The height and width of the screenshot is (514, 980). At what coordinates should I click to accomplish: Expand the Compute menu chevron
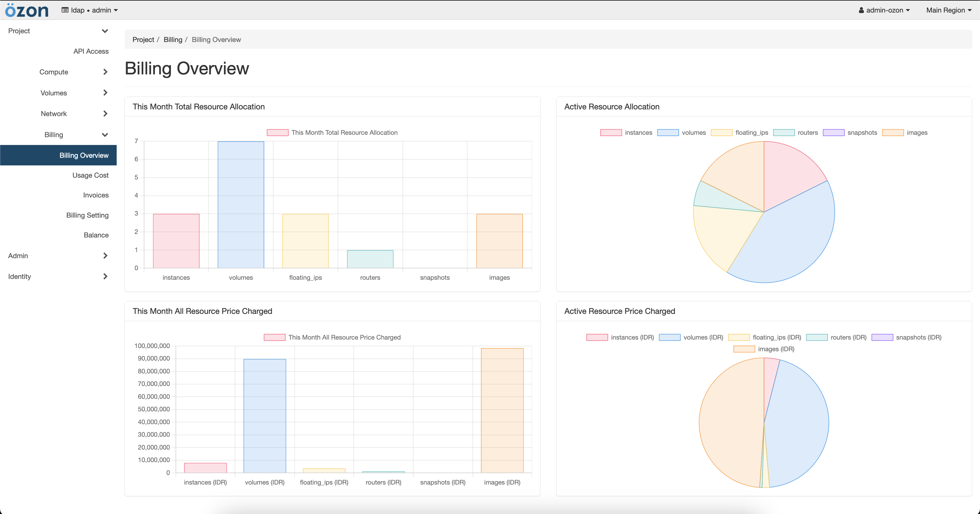pos(105,72)
